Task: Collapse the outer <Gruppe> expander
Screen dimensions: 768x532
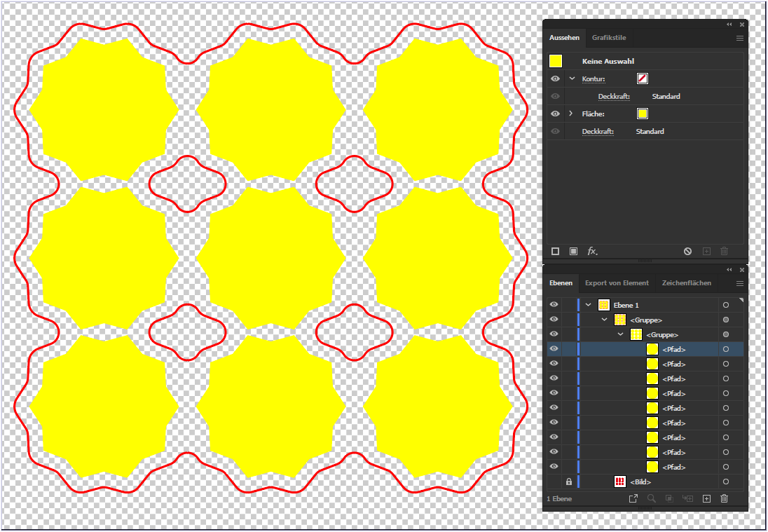Action: (604, 319)
